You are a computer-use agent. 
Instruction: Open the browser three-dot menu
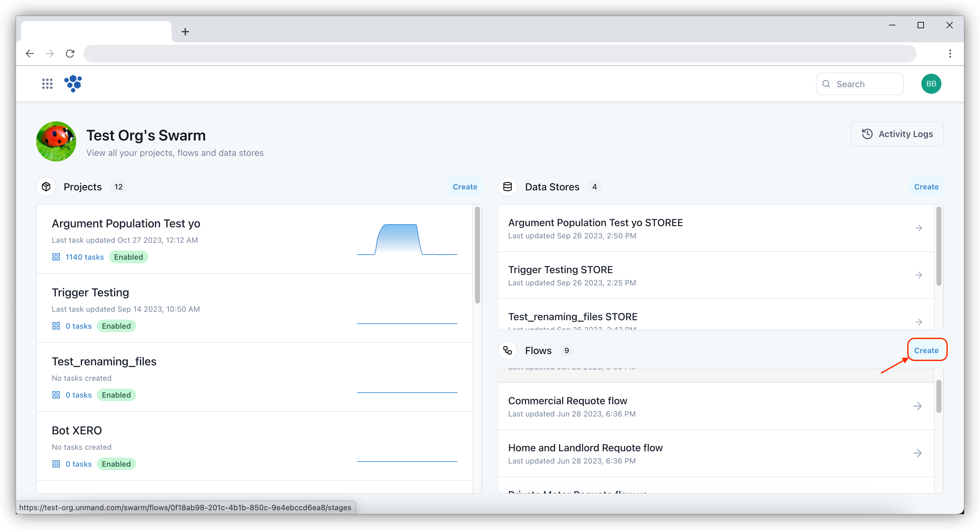[950, 54]
